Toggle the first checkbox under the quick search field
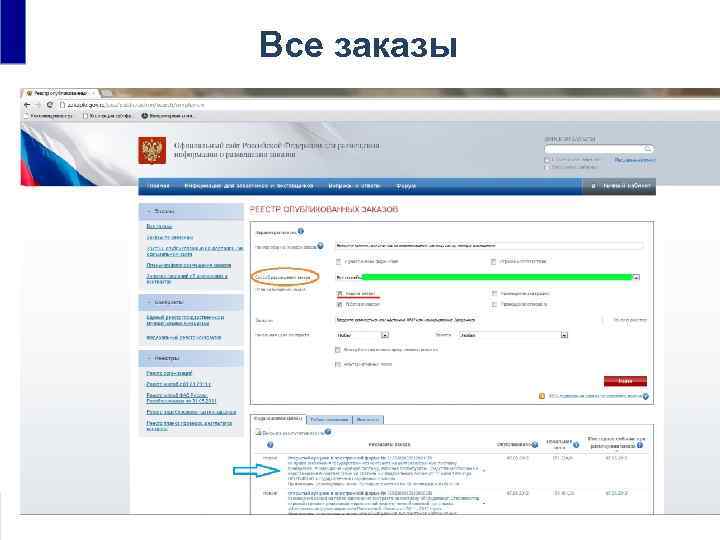The image size is (720, 540). 547,160
